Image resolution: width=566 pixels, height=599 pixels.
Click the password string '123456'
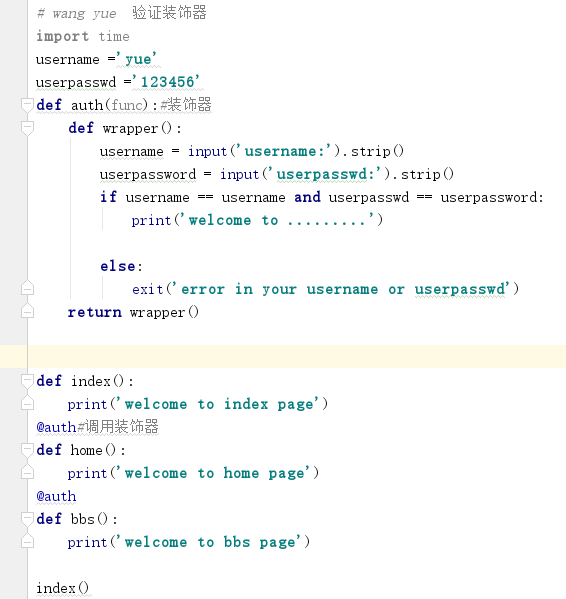coord(167,82)
